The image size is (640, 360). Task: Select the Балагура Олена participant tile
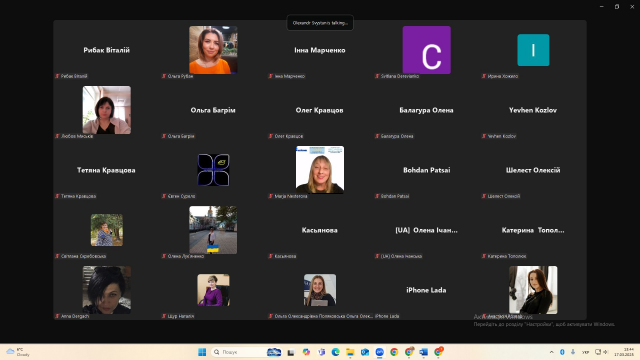tap(427, 110)
